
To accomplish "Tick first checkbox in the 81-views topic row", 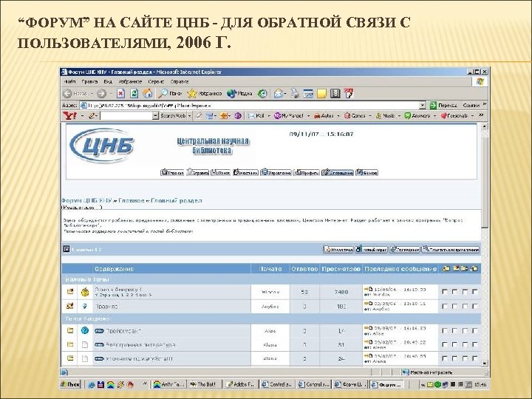I will pyautogui.click(x=445, y=345).
